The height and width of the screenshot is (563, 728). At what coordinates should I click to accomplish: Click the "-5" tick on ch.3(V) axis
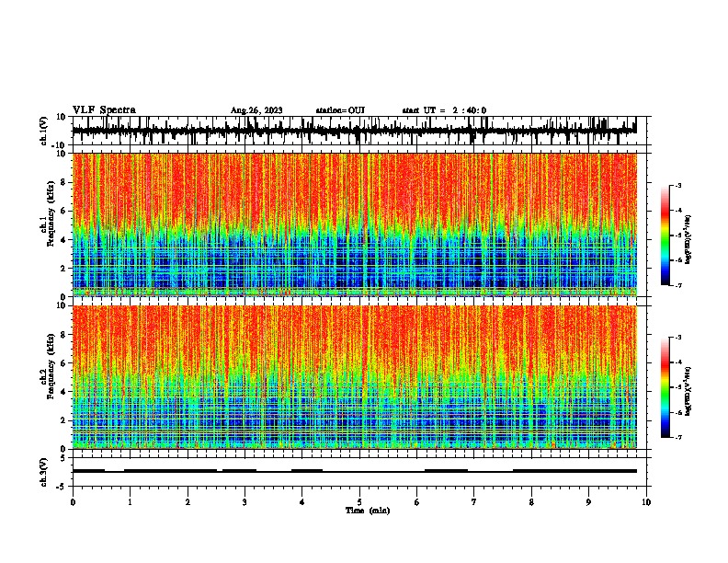62,487
